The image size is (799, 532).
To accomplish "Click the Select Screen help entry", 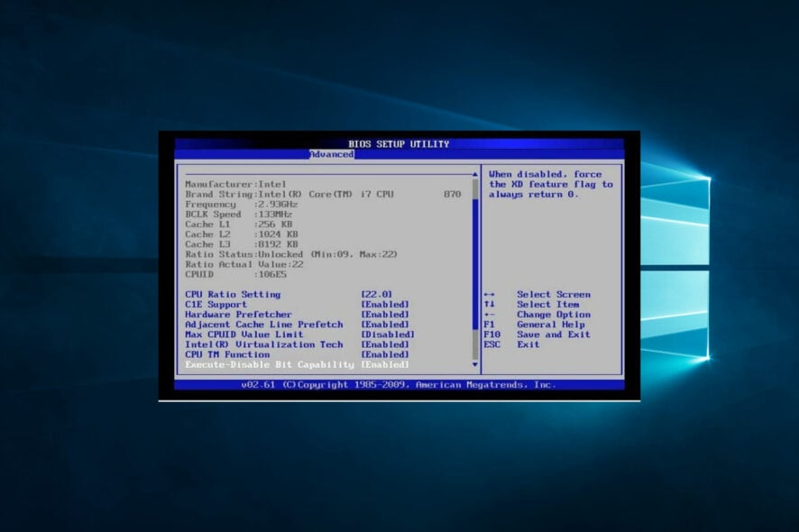I will click(554, 295).
